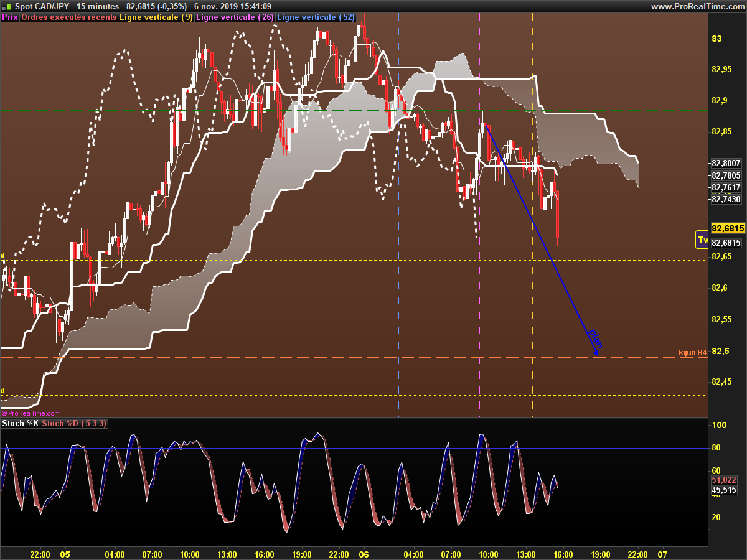Click the 82,7617 price tag
The image size is (747, 560).
coord(726,187)
